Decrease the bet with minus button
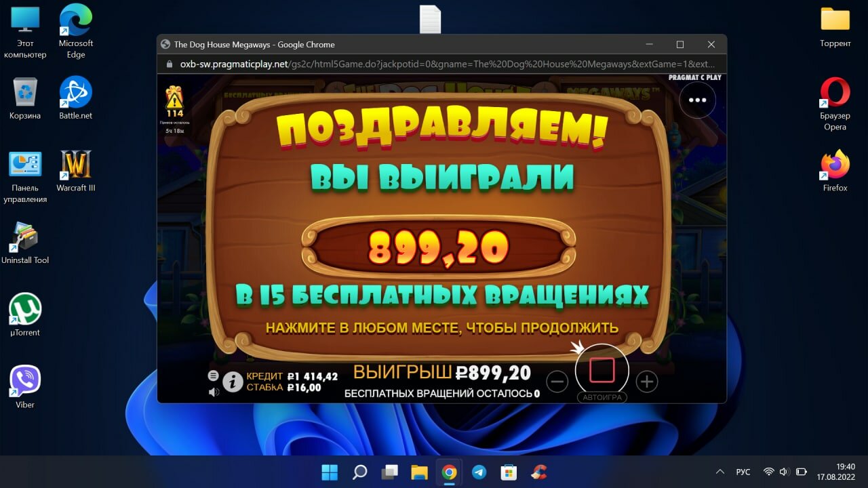Image resolution: width=868 pixels, height=488 pixels. (557, 382)
